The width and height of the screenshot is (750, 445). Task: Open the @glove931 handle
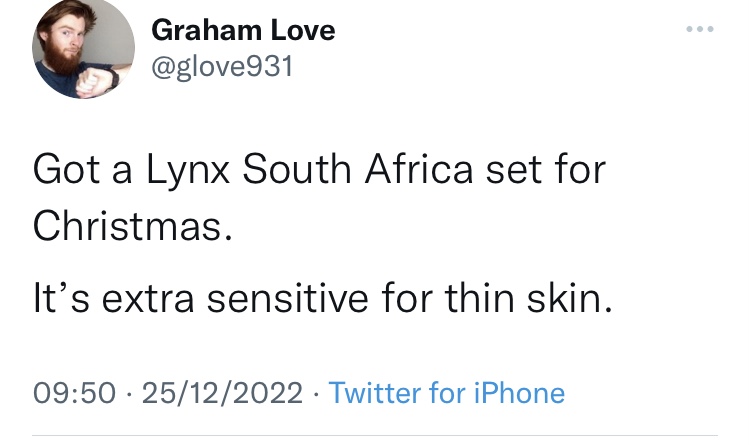click(x=222, y=66)
